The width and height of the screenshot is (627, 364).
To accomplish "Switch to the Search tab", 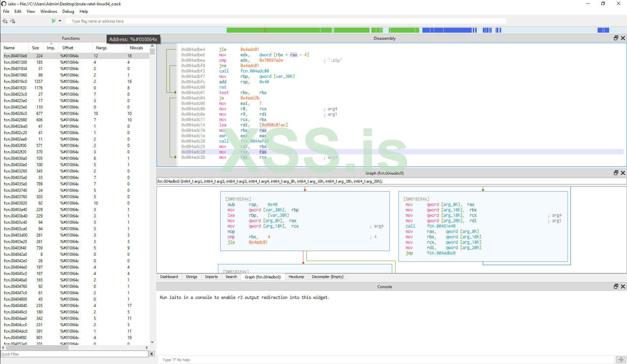I will tap(231, 277).
